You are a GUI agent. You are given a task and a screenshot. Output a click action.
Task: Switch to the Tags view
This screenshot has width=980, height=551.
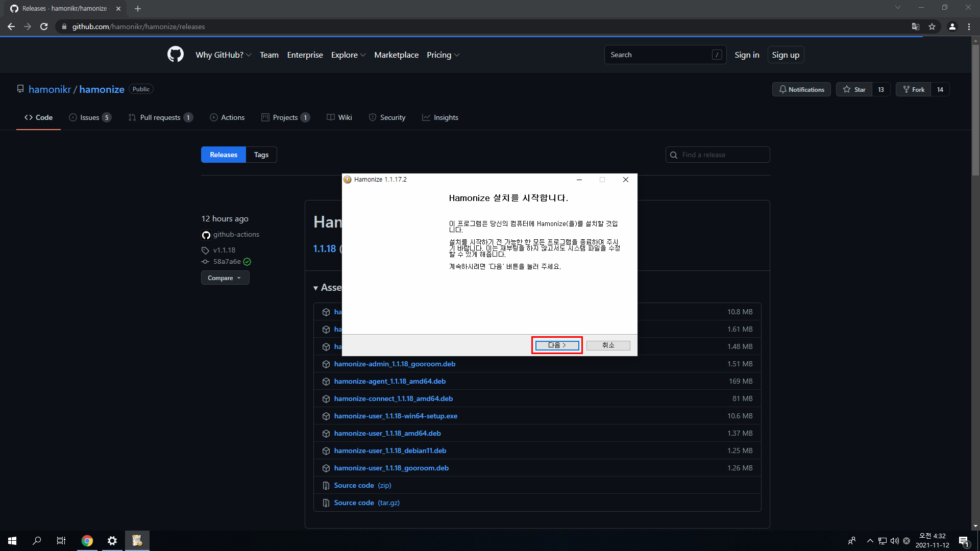tap(261, 155)
